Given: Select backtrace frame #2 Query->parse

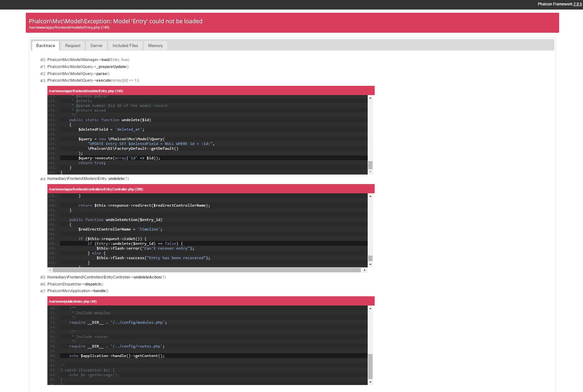Looking at the screenshot, I should pyautogui.click(x=78, y=73).
